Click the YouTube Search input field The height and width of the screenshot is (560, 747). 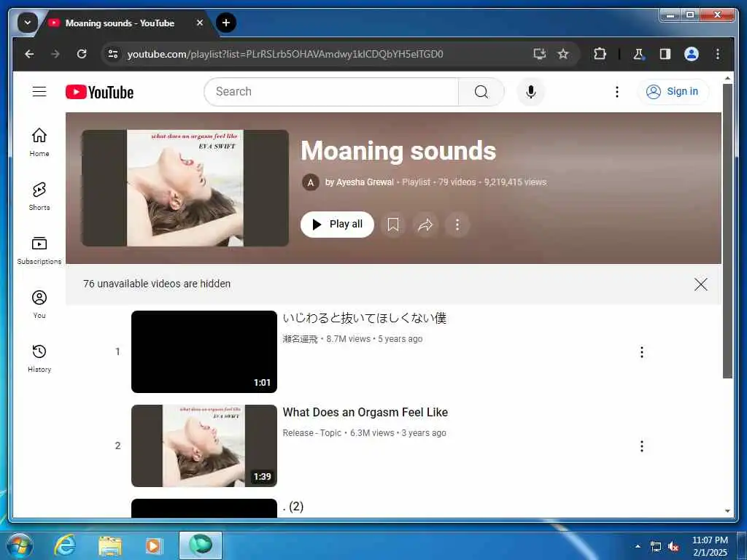pyautogui.click(x=331, y=91)
